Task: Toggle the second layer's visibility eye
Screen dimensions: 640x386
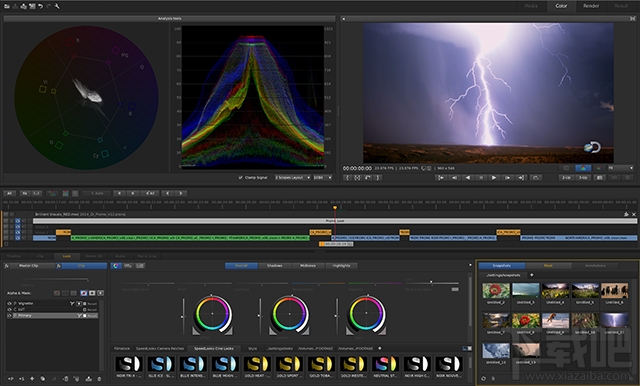Action: coord(9,310)
